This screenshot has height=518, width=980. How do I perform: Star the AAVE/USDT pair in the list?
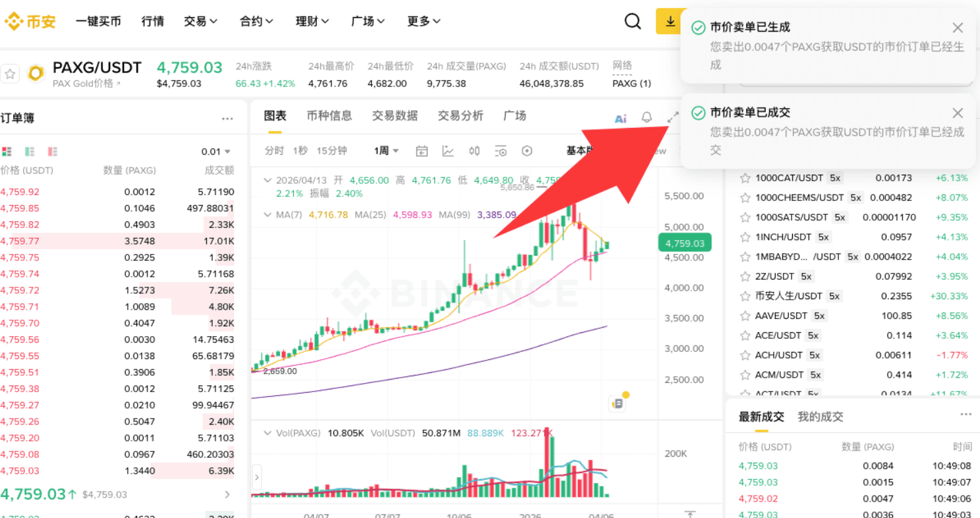tap(745, 316)
